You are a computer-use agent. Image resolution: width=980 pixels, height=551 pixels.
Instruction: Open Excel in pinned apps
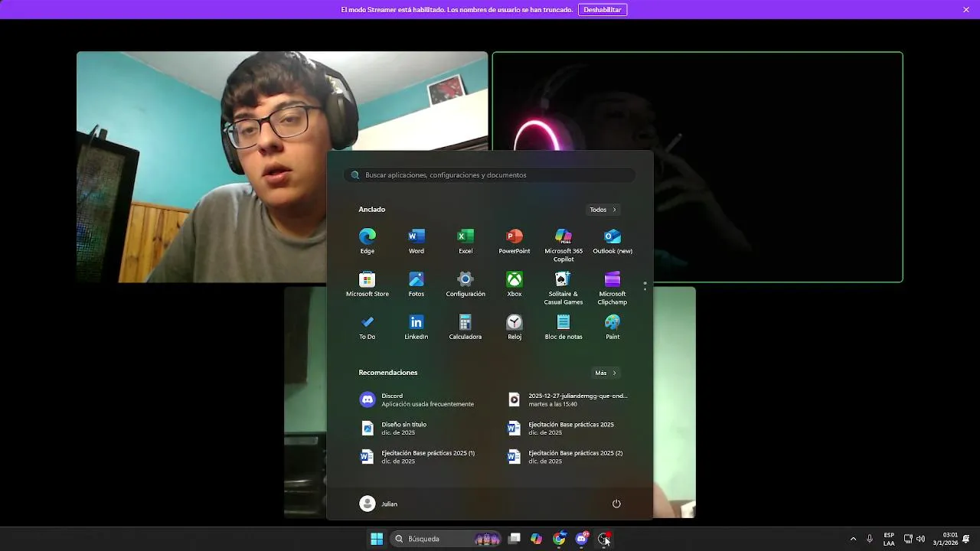(x=465, y=240)
